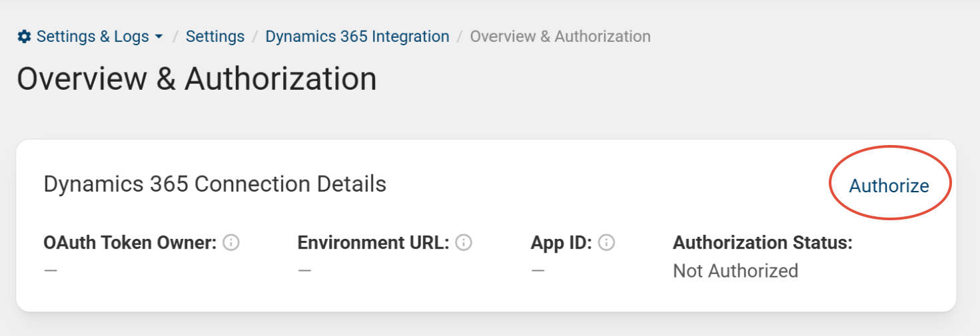Image resolution: width=980 pixels, height=336 pixels.
Task: Click the Overview & Authorization page title
Action: tap(197, 79)
